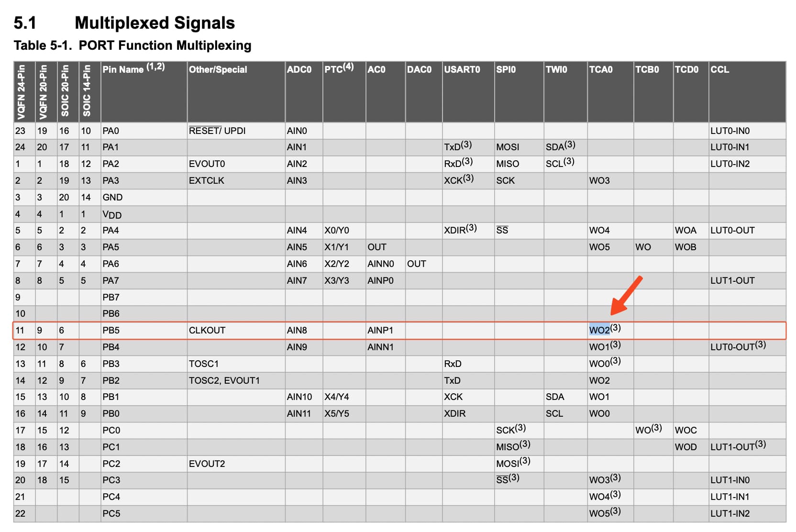Click the highlighted WO2 cell in PB5 row
The image size is (796, 532).
tap(600, 330)
